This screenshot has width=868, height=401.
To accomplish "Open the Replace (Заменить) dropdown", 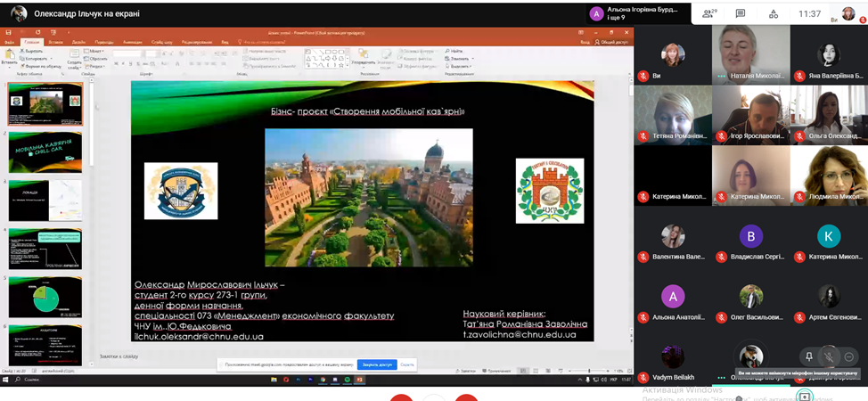I will point(459,58).
